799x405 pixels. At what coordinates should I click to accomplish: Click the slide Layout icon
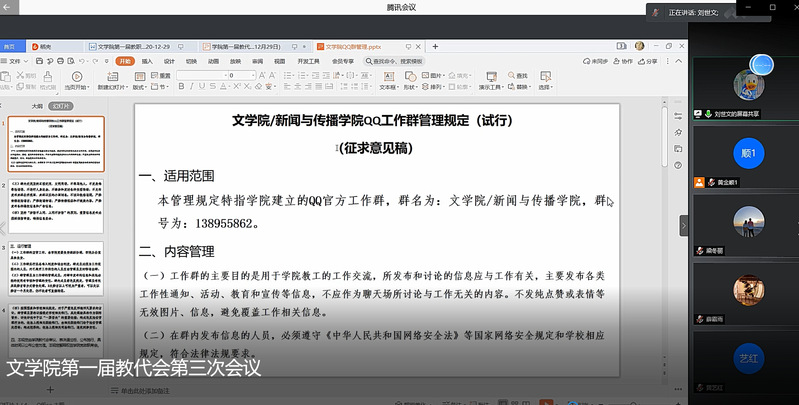(x=140, y=77)
